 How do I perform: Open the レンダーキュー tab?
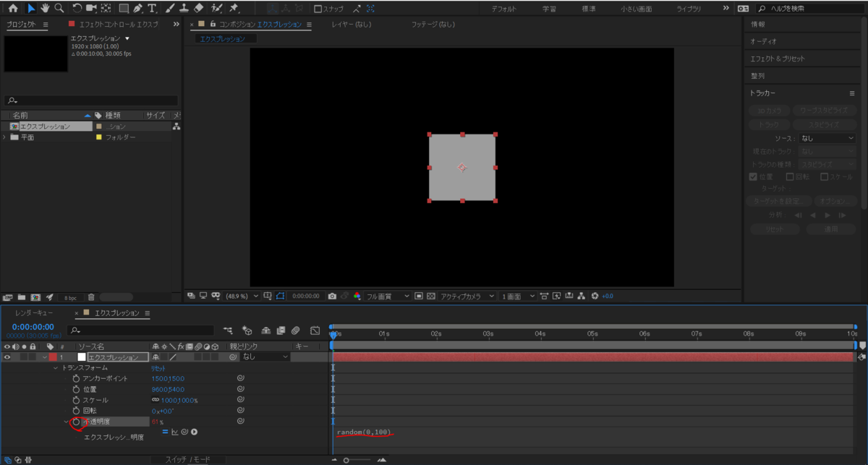[x=34, y=313]
